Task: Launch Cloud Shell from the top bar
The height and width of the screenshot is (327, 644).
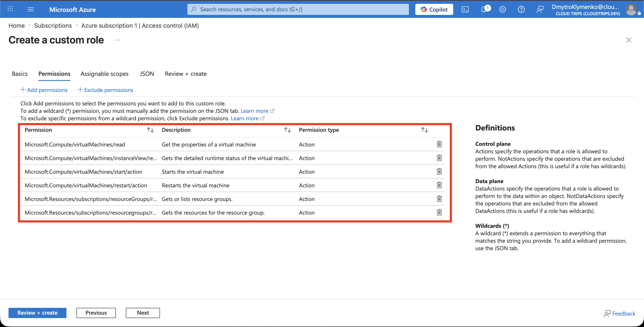Action: [x=465, y=10]
